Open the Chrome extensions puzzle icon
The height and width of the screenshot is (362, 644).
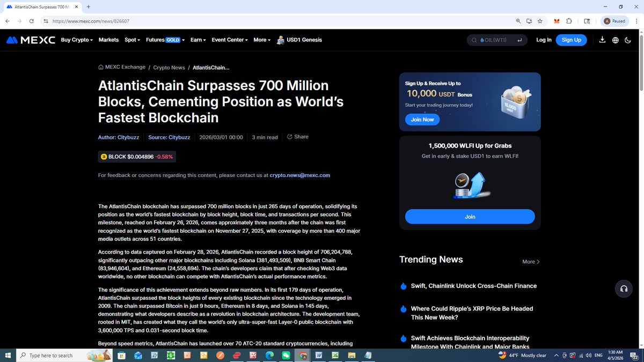coord(569,21)
